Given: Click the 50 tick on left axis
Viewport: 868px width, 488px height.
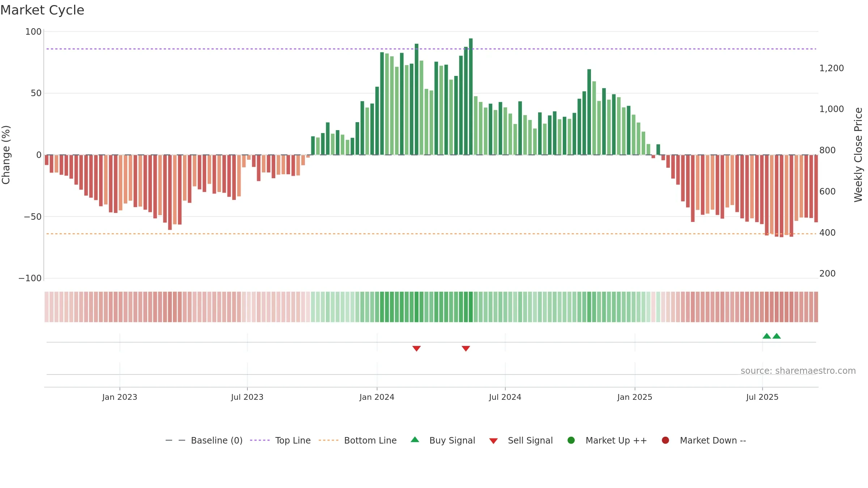Looking at the screenshot, I should (x=36, y=93).
